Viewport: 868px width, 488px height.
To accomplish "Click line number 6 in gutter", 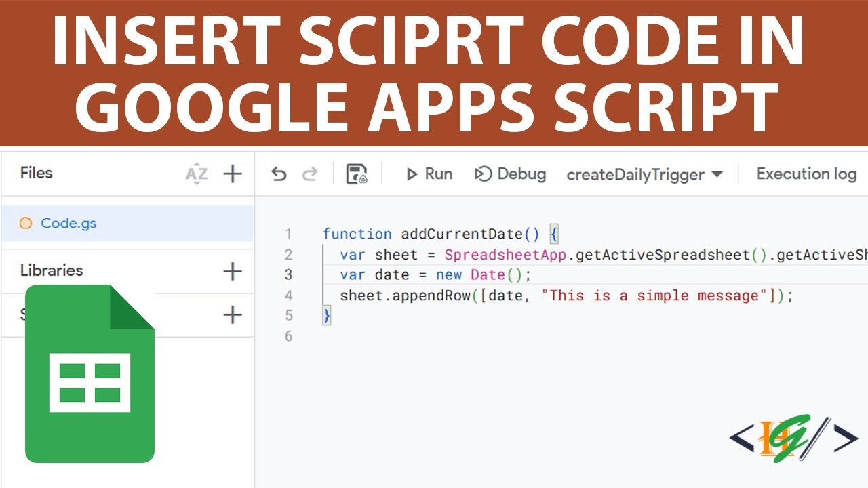I will pyautogui.click(x=289, y=336).
